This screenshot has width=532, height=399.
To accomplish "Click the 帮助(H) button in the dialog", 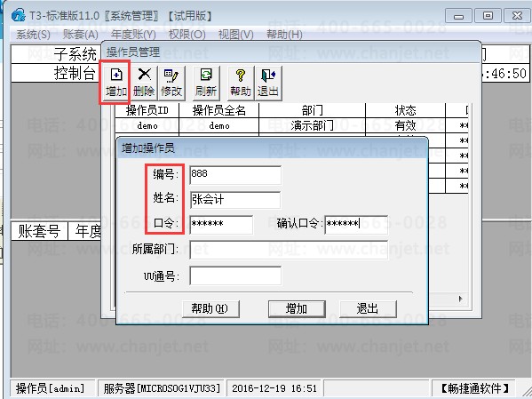I will 210,308.
